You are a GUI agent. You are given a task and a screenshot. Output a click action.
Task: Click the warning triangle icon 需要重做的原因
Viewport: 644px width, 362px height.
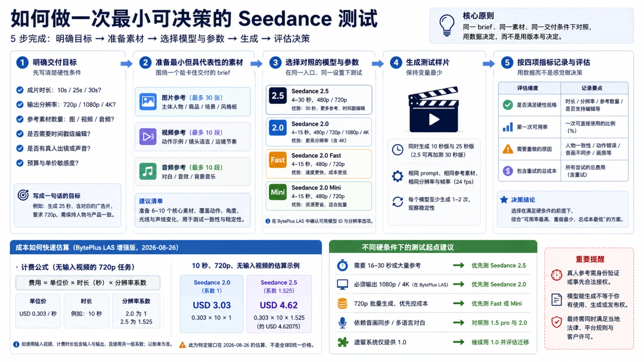pos(508,149)
